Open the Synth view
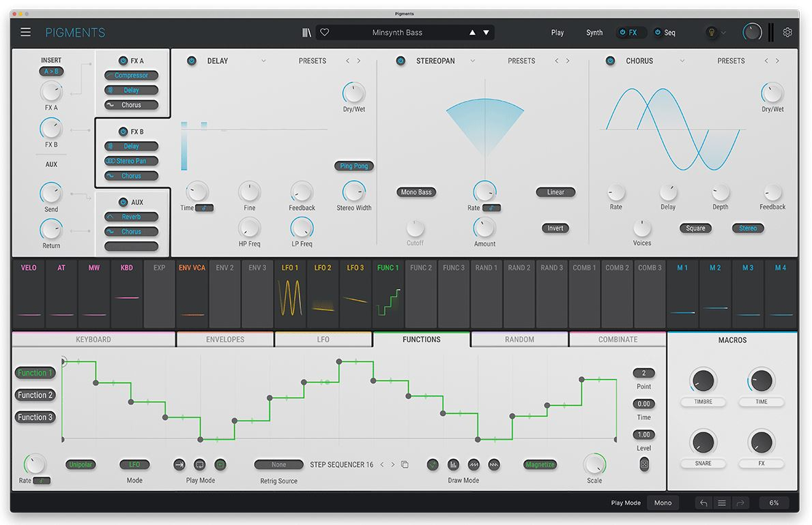 [x=594, y=33]
